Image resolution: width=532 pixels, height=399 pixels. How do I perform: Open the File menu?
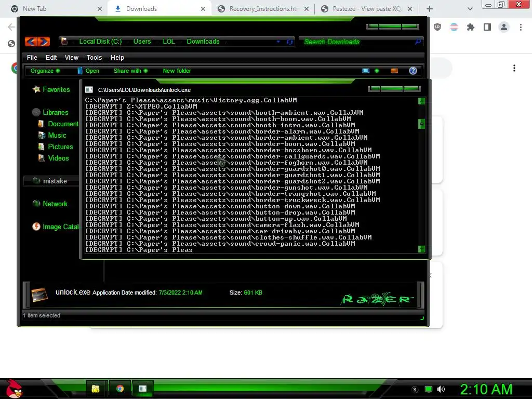32,57
